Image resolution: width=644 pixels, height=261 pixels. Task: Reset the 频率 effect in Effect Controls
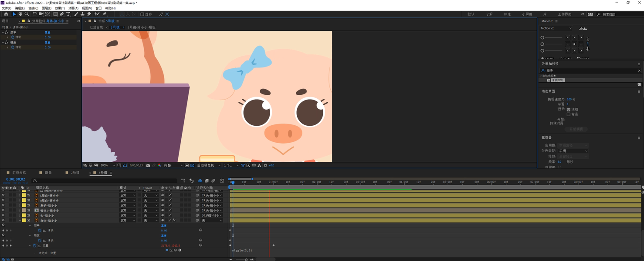[x=47, y=33]
